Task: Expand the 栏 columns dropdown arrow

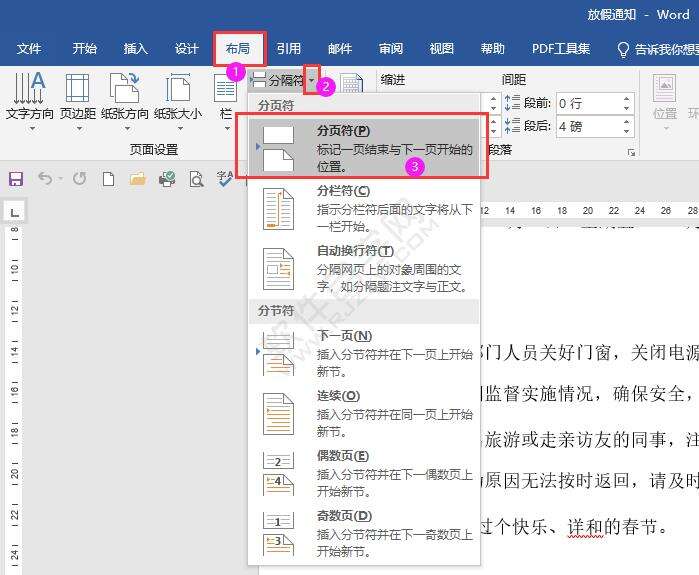Action: point(227,129)
